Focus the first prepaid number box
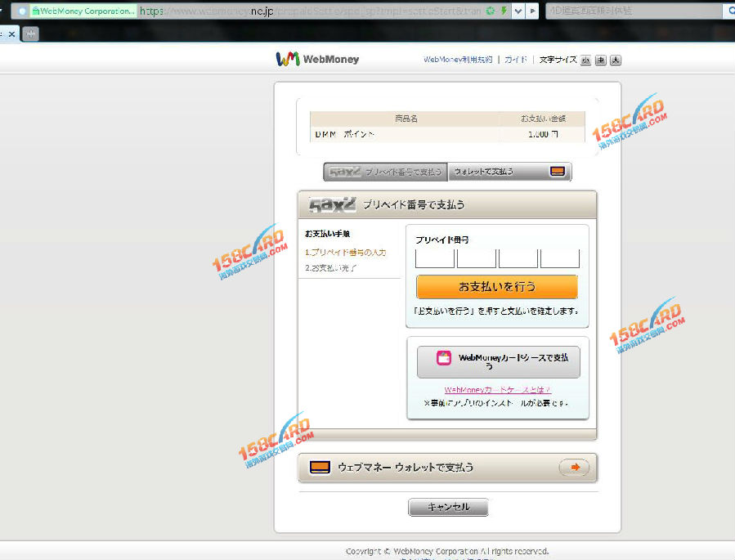Image resolution: width=735 pixels, height=560 pixels. coord(434,258)
